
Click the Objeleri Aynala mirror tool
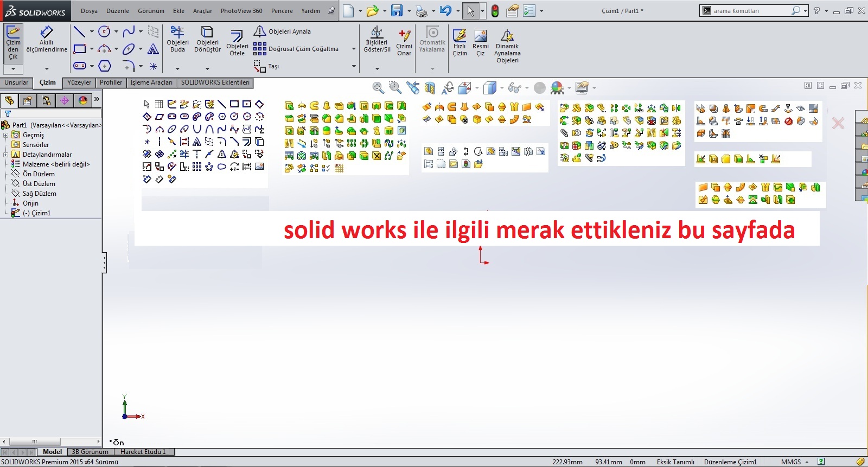click(283, 31)
